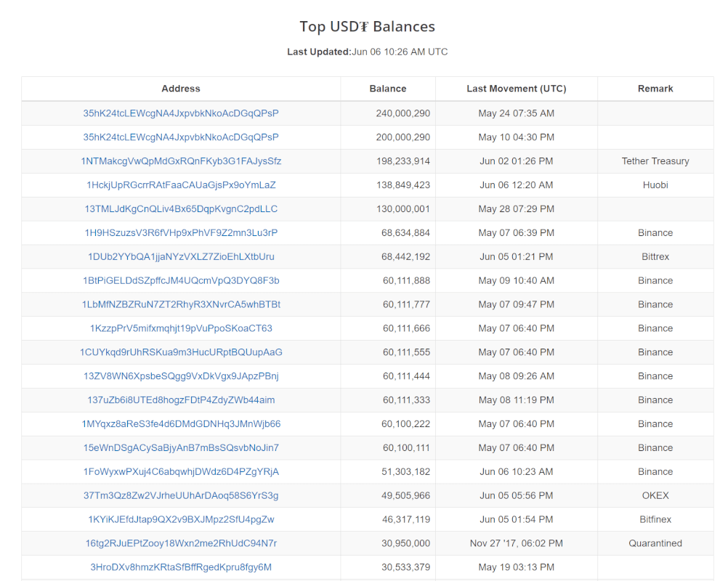Viewport: 728px width, 581px height.
Task: Click the Tether Treasury remark cell
Action: (x=655, y=161)
